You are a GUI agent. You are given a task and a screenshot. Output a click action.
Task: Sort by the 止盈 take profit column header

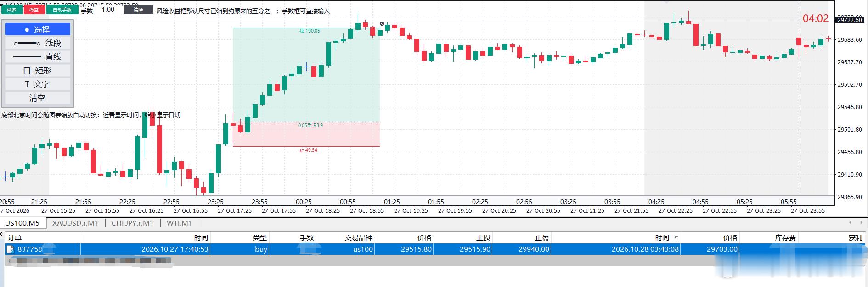pyautogui.click(x=522, y=237)
